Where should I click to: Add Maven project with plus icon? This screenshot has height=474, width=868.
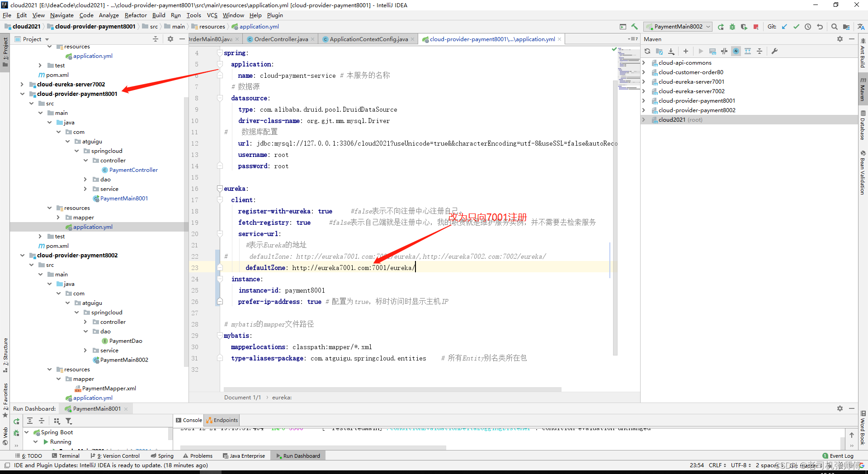click(686, 51)
